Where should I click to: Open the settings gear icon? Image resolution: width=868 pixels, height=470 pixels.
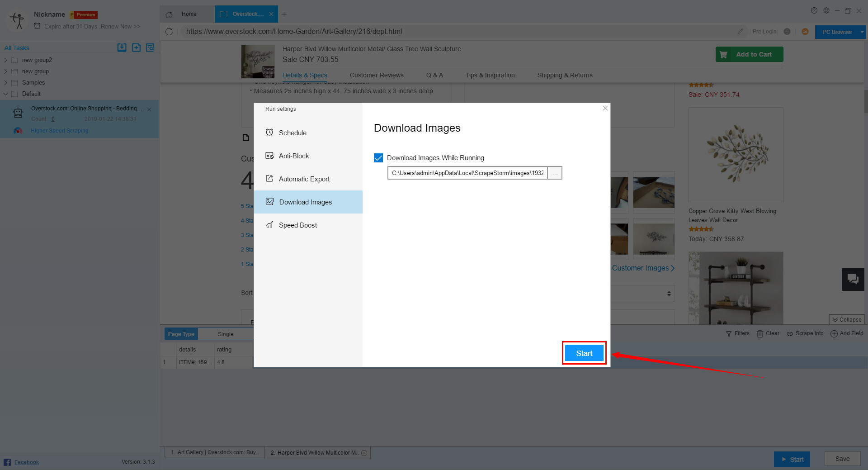pos(826,11)
